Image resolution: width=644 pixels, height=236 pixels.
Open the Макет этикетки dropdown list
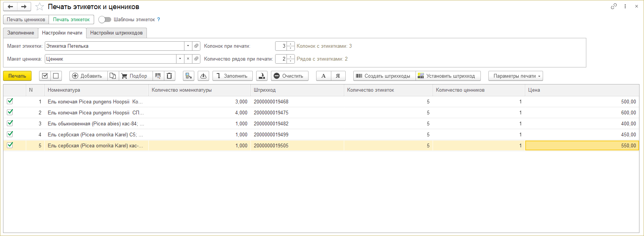pos(188,46)
